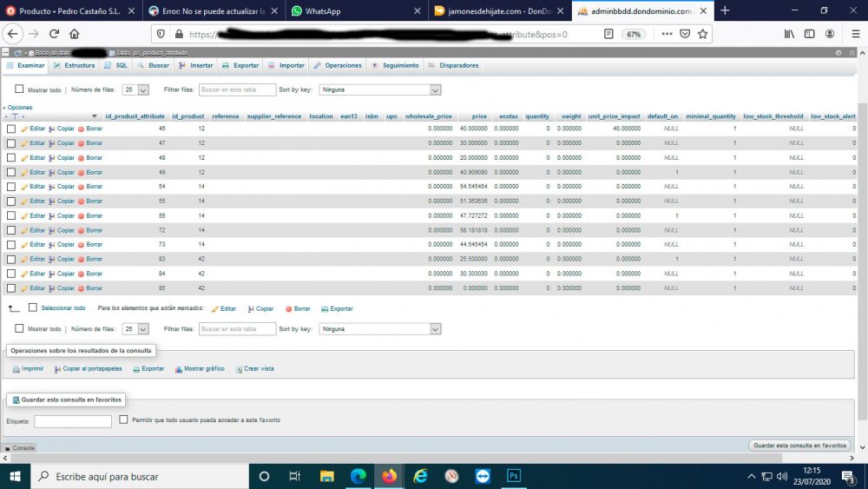Check the top Mostrar todo checkbox
Screen dimensions: 868x489
point(19,89)
